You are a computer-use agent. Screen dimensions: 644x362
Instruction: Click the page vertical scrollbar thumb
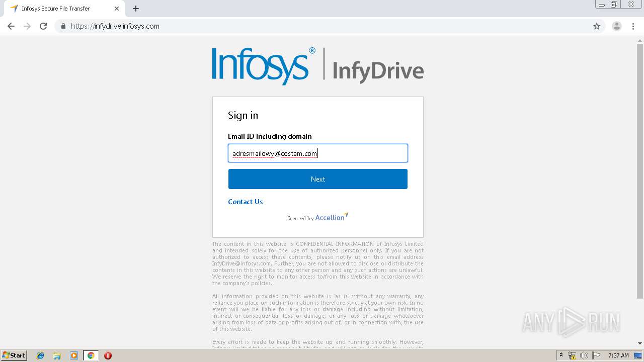point(640,171)
